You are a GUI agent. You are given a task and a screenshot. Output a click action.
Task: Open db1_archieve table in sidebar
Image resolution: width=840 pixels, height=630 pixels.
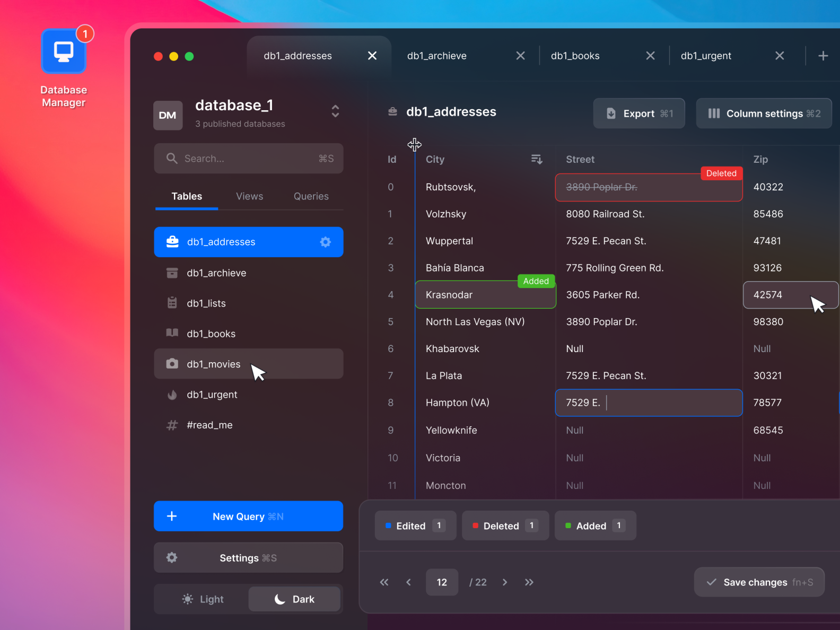coord(249,273)
